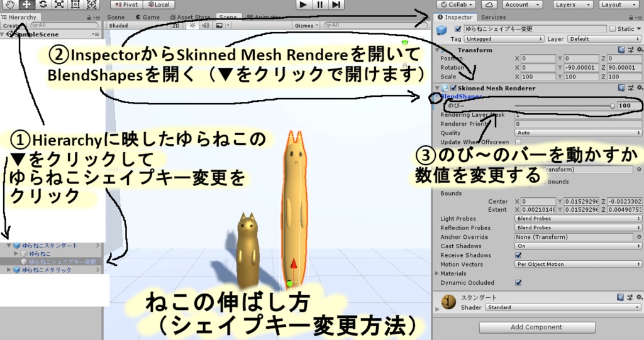644x340 pixels.
Task: Open the Gizmos dropdown
Action: click(x=306, y=26)
